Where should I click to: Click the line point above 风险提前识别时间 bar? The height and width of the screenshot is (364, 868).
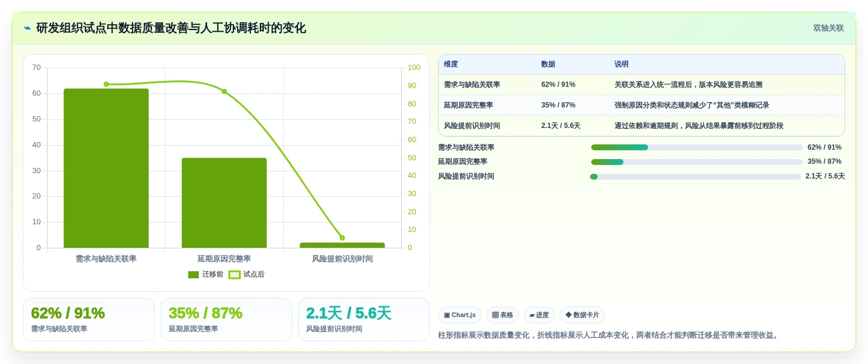[x=342, y=238]
